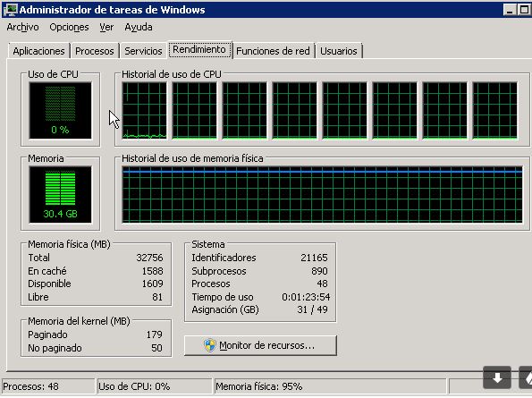Click the Memoria del kernel (MB) group label
This screenshot has width=532, height=398.
[79, 321]
